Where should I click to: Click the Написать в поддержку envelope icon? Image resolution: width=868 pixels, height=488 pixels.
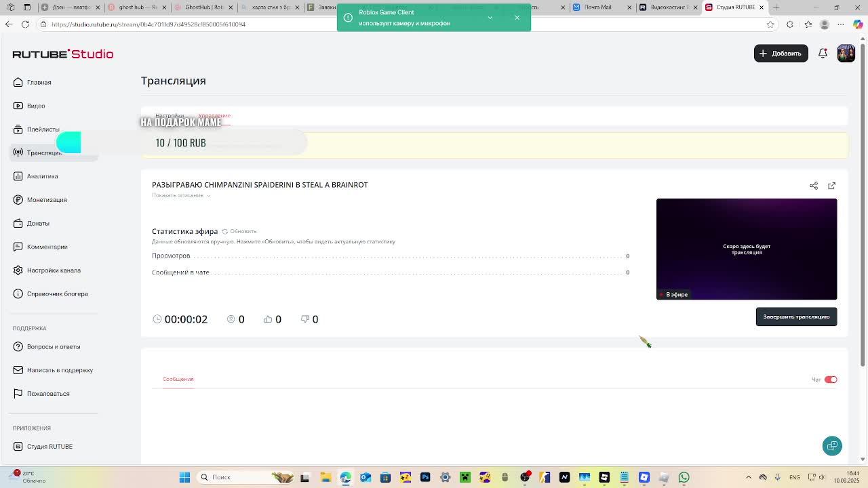(x=18, y=370)
